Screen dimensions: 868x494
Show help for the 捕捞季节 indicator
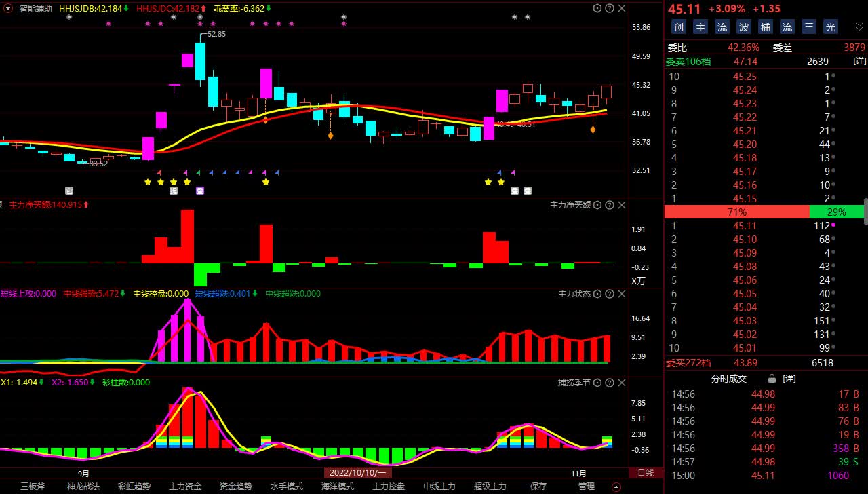click(x=610, y=383)
